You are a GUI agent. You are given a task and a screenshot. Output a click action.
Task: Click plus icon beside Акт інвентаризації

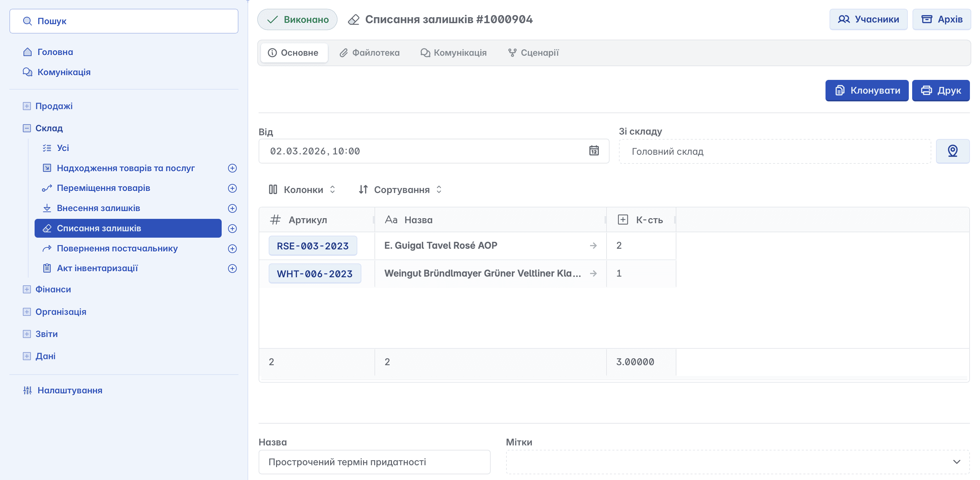(x=232, y=269)
